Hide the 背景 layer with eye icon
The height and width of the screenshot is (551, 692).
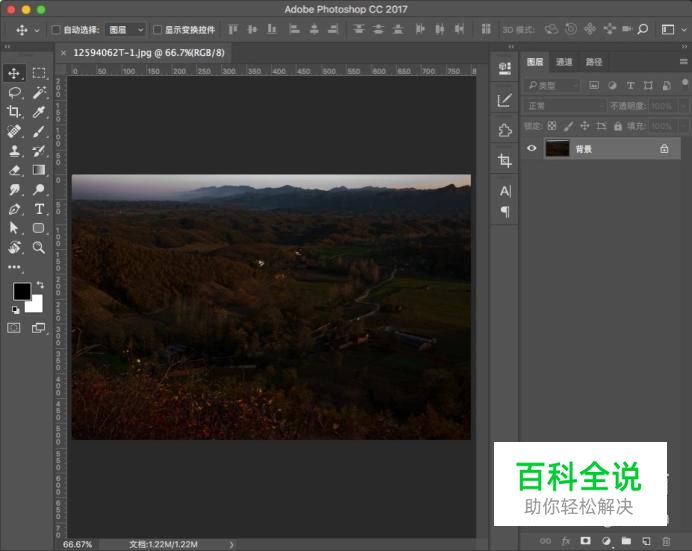[x=532, y=148]
